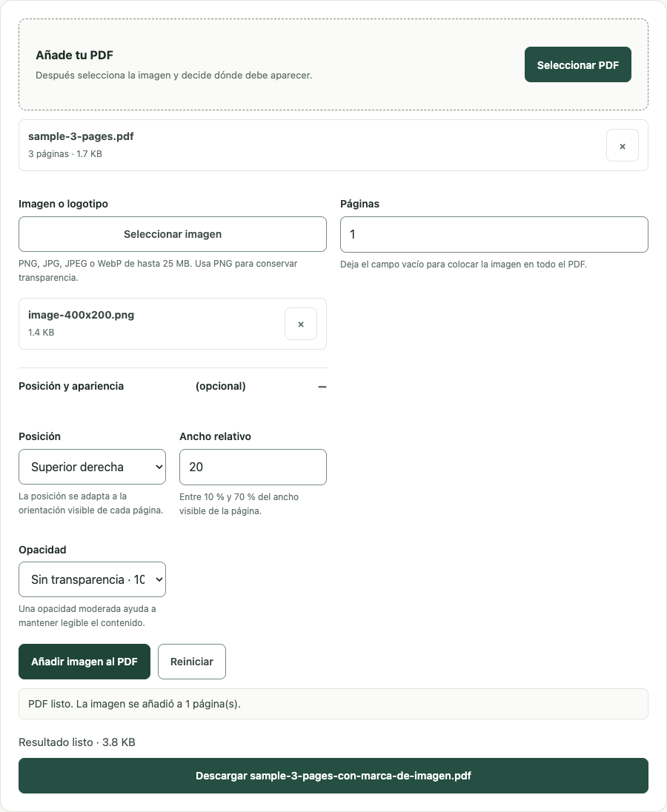Click the Opacidad label
The height and width of the screenshot is (812, 667).
click(42, 550)
